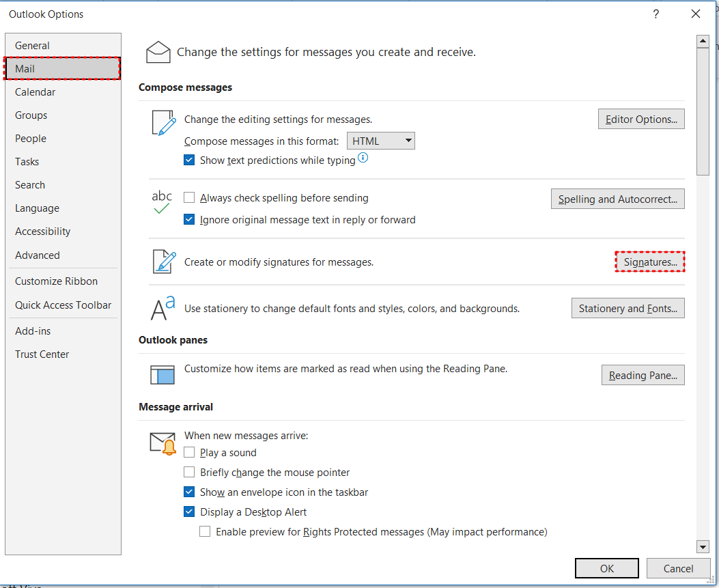719x588 pixels.
Task: Click 'When new messages arrive:' text
Action: (x=246, y=435)
